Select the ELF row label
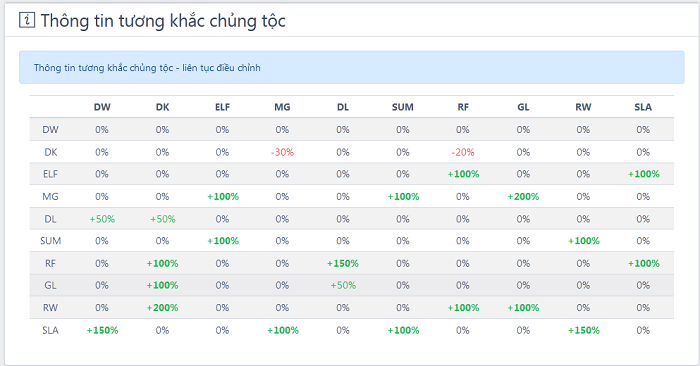This screenshot has width=700, height=366. tap(50, 174)
